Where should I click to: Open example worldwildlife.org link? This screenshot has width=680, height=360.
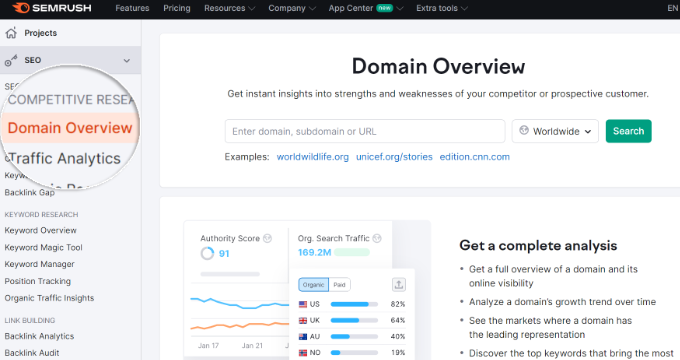(313, 157)
